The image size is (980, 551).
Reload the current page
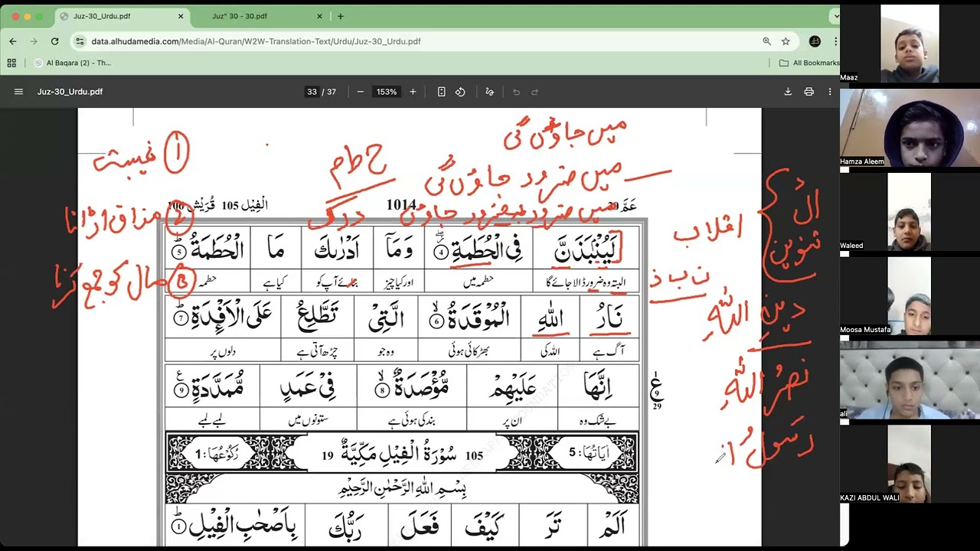coord(54,41)
